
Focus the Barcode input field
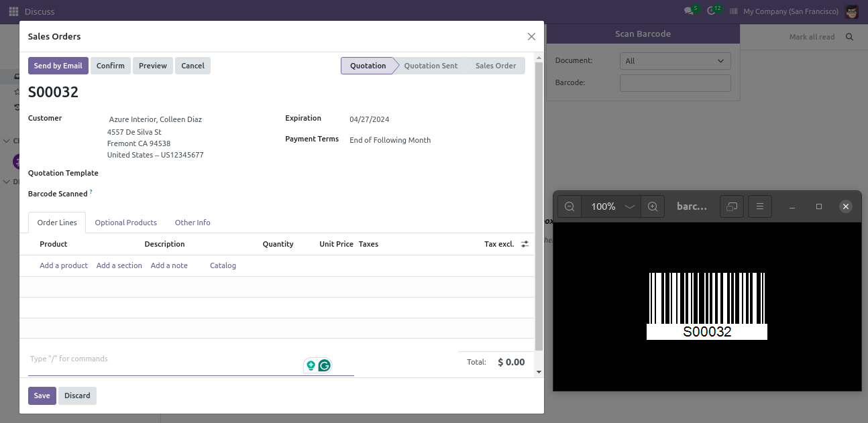675,82
